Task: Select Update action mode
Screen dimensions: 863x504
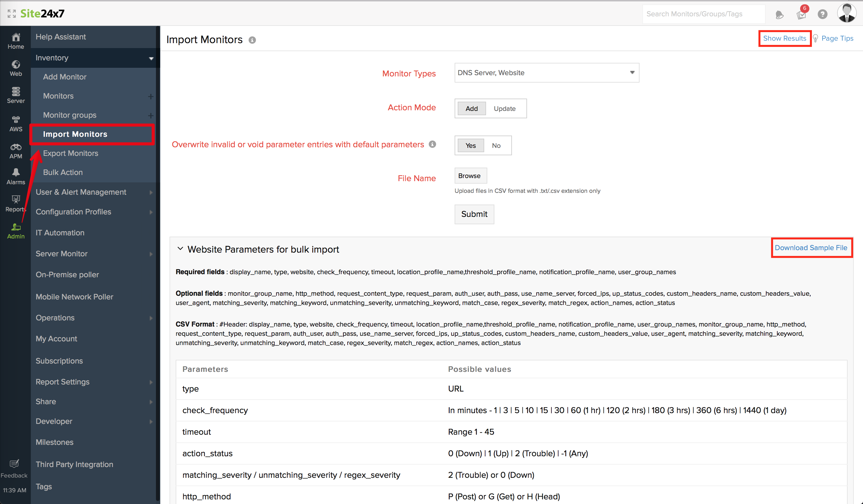Action: pos(505,108)
